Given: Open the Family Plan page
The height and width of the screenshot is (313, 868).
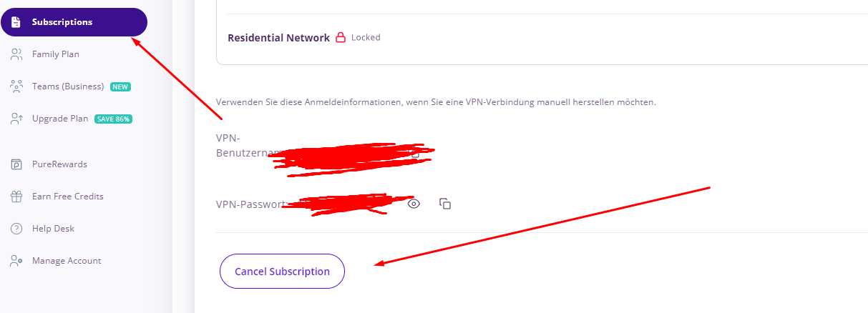Looking at the screenshot, I should click(56, 54).
